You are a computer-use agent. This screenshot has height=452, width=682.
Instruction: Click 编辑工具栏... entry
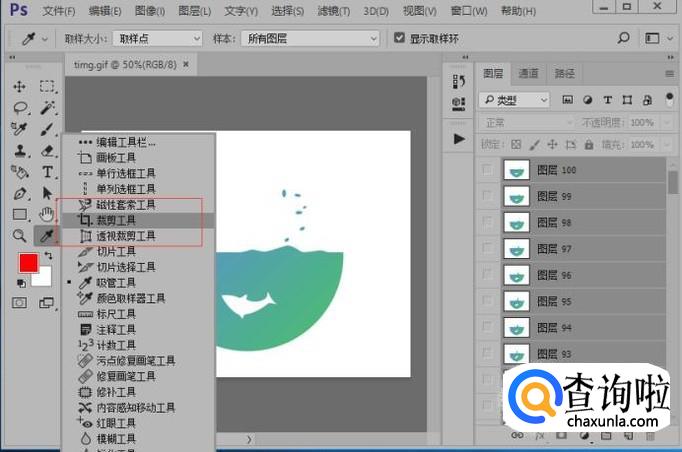tap(125, 142)
